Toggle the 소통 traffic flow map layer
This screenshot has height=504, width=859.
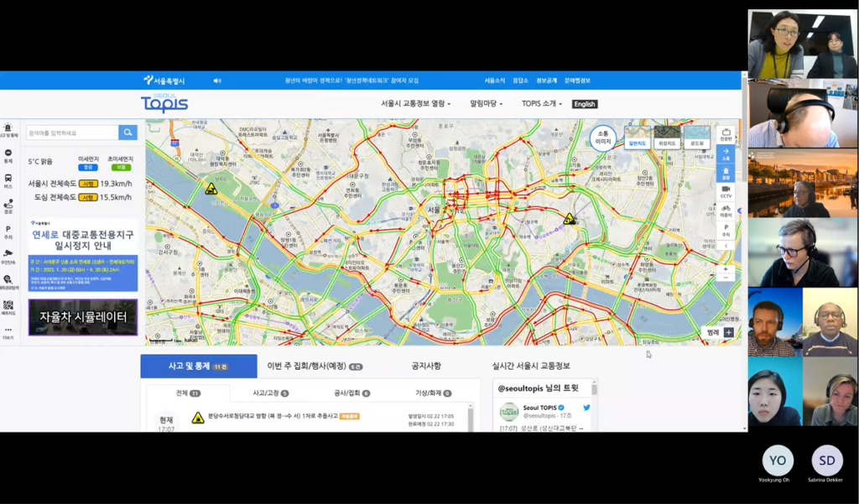click(x=726, y=154)
